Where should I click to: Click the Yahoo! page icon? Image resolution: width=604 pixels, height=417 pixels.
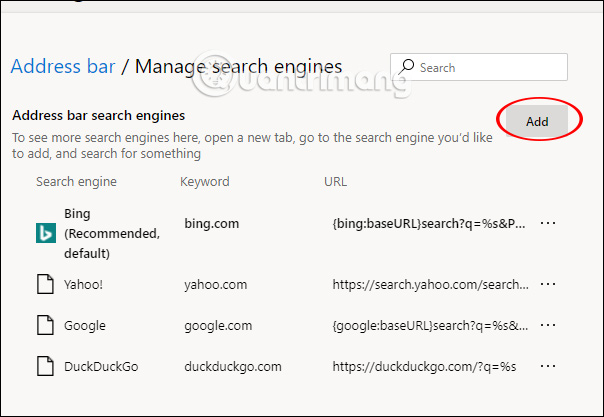(x=45, y=284)
